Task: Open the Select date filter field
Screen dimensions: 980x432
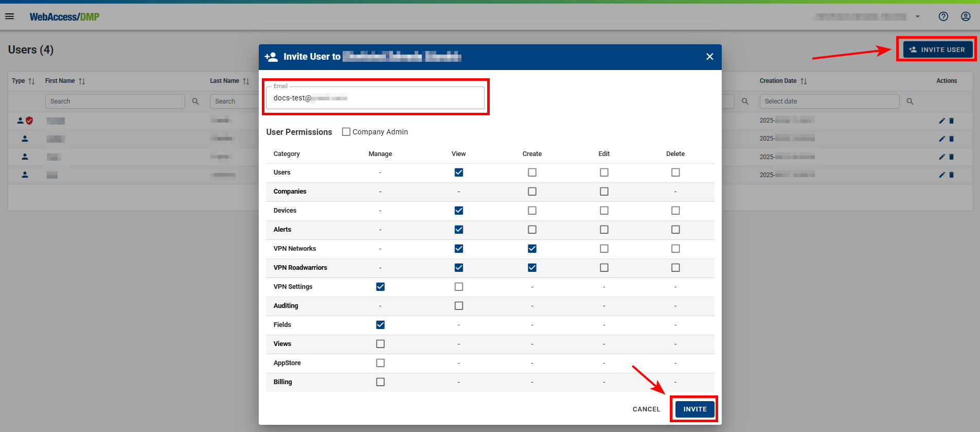Action: 829,101
